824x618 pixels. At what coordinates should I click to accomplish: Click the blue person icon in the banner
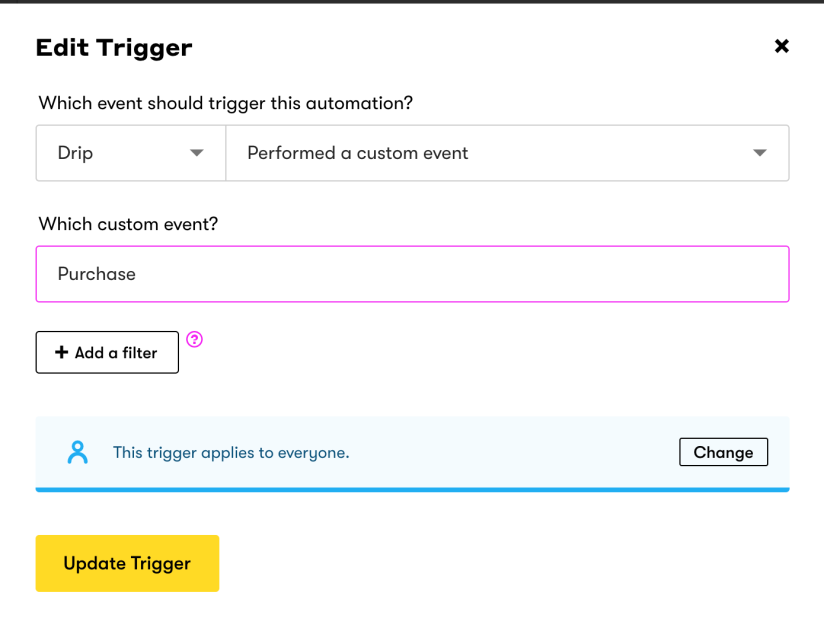[x=78, y=451]
